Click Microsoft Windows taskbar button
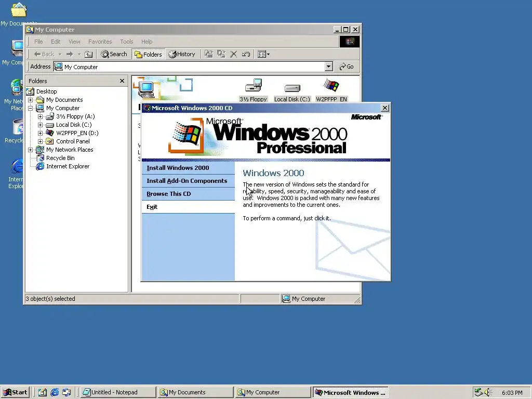Viewport: 532px width, 399px height. pyautogui.click(x=350, y=393)
